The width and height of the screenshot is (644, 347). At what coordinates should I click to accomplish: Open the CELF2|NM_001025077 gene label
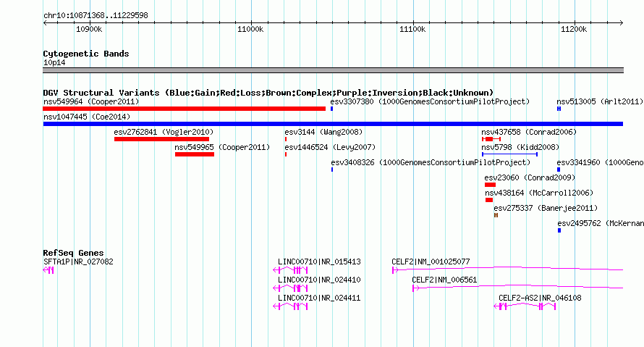tap(431, 262)
